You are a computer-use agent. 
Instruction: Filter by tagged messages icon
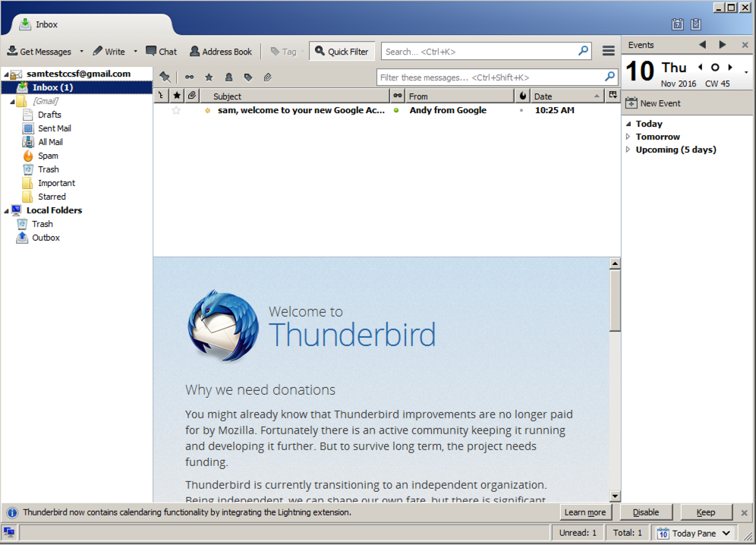pos(248,77)
